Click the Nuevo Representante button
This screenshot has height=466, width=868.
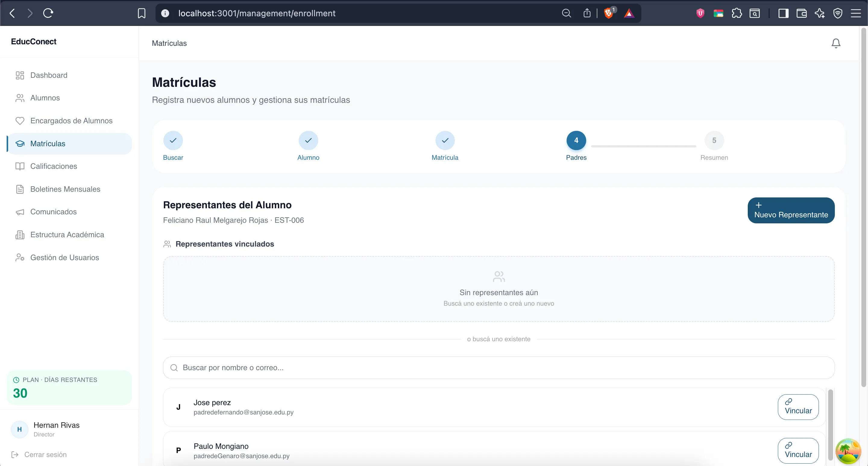pyautogui.click(x=791, y=210)
